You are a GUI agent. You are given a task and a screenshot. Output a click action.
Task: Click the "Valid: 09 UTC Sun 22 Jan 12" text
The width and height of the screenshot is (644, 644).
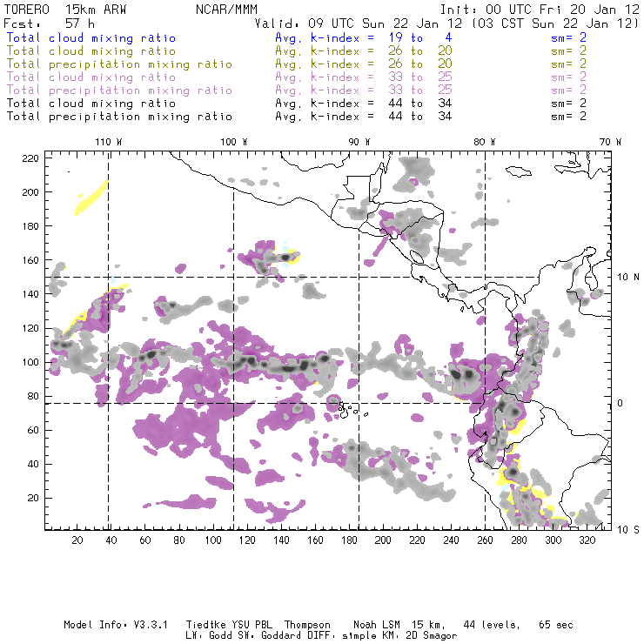tap(359, 23)
